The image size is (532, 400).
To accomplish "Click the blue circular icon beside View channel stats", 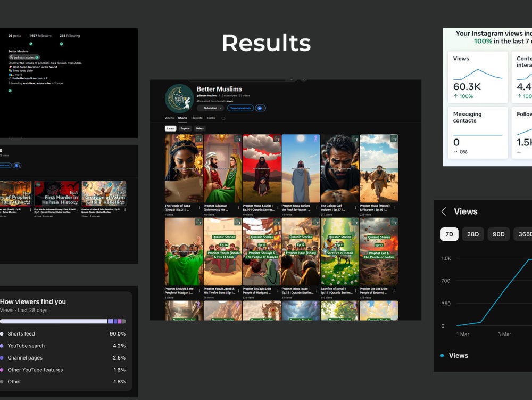I will [260, 108].
